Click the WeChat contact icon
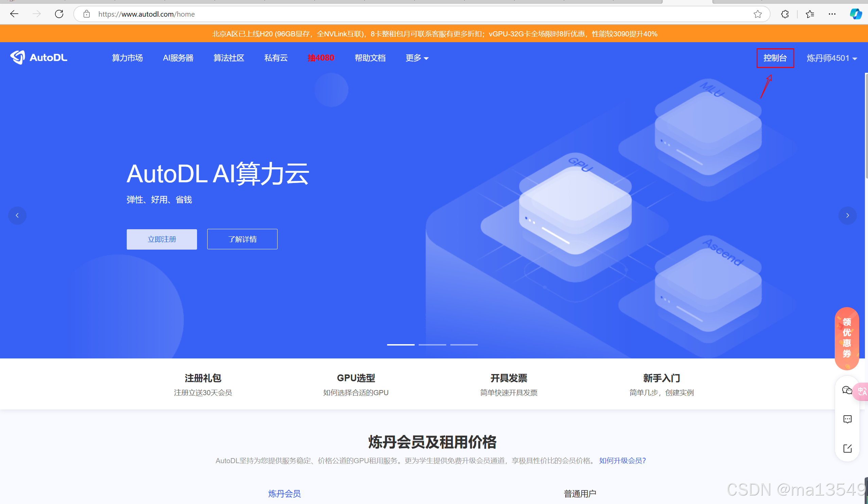 click(x=847, y=390)
